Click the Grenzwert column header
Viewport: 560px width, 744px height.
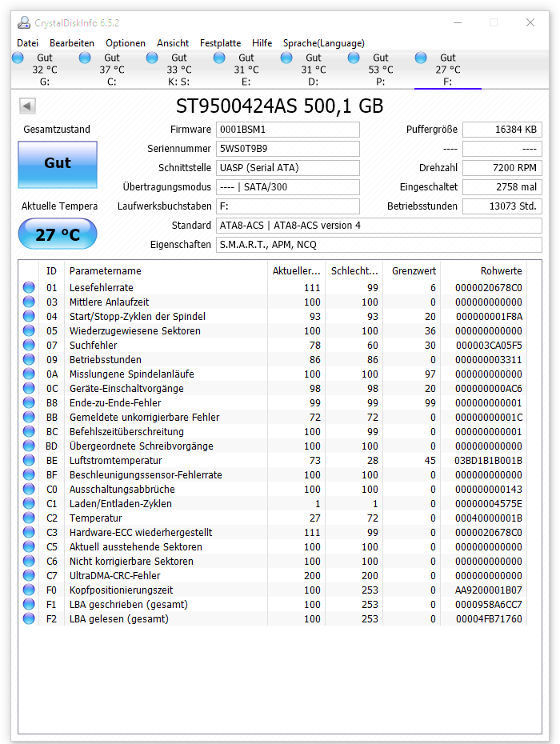[x=411, y=271]
